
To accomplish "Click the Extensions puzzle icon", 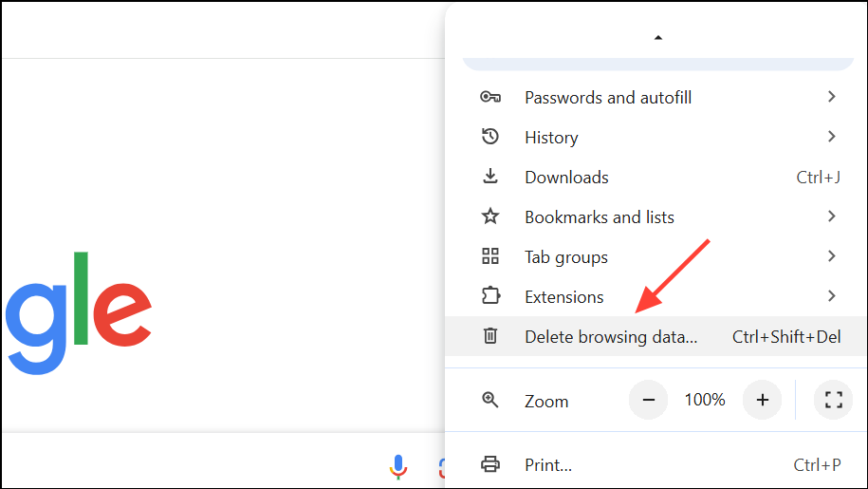I will pyautogui.click(x=490, y=295).
